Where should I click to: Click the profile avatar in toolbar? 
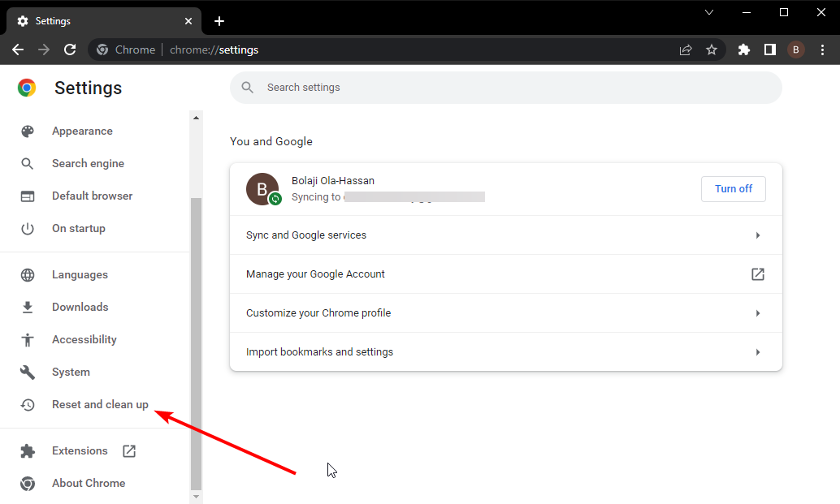pos(795,50)
